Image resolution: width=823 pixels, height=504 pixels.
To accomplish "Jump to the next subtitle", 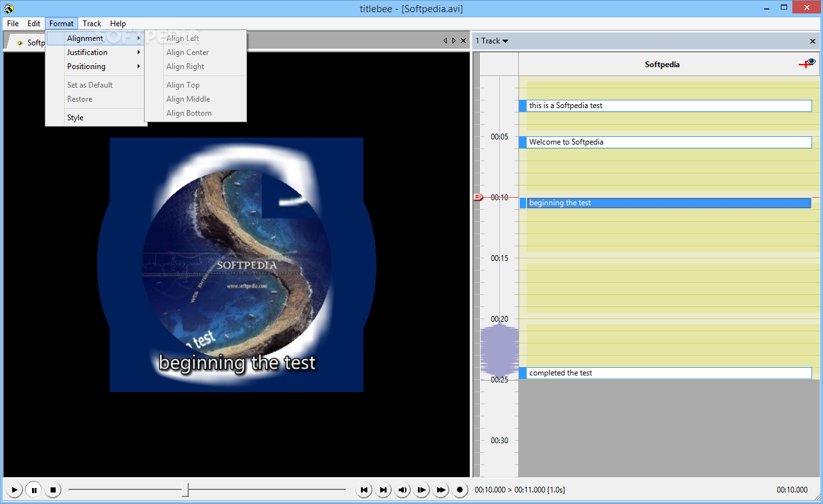I will pos(383,490).
